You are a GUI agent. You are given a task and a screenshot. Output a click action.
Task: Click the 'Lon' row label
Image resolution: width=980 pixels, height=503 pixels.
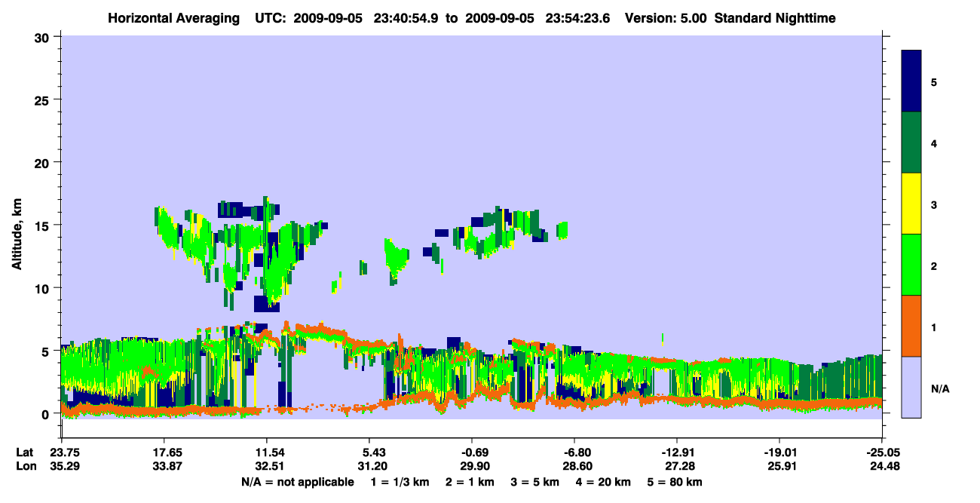coord(25,466)
